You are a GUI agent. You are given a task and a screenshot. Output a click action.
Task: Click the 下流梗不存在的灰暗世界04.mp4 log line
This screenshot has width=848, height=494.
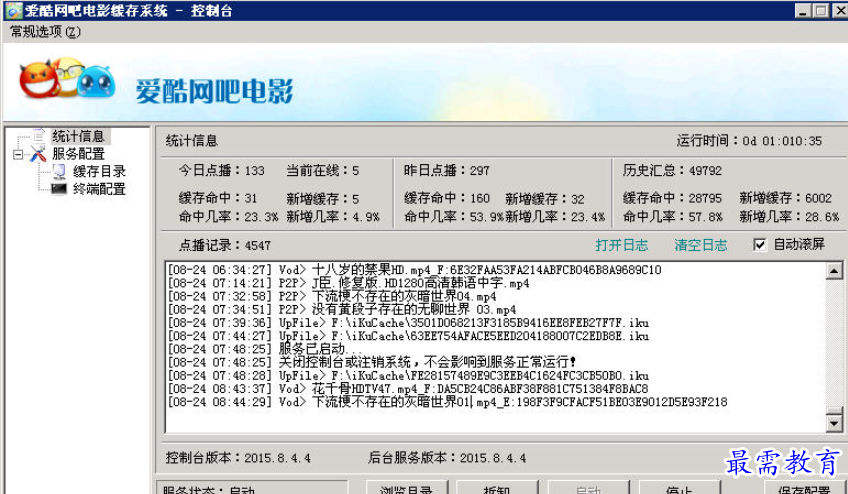click(332, 297)
